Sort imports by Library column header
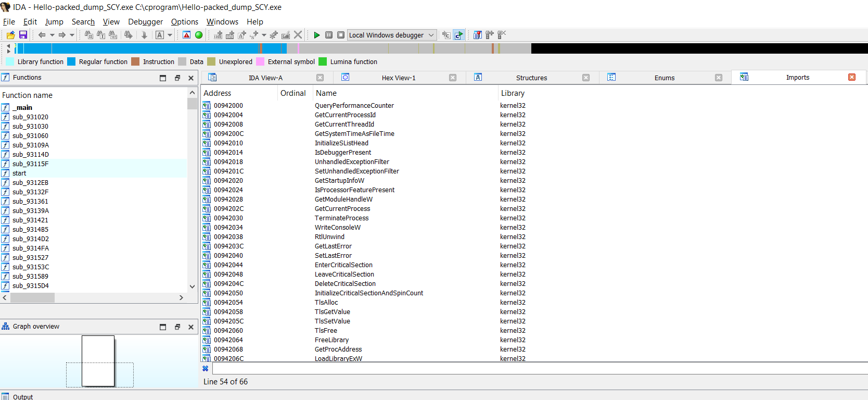The width and height of the screenshot is (868, 400). coord(513,93)
